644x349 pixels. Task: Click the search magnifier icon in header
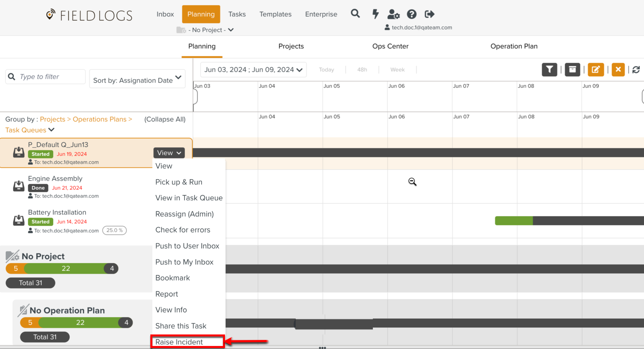355,13
